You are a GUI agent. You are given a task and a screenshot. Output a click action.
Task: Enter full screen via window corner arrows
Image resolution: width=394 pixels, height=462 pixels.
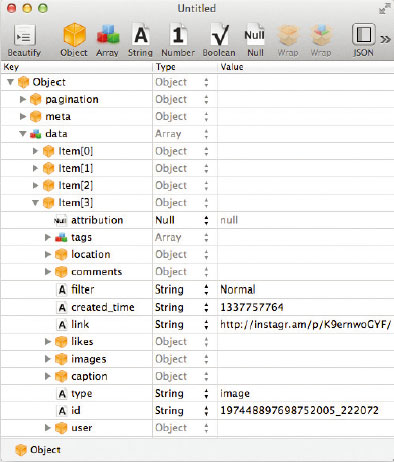tap(385, 8)
